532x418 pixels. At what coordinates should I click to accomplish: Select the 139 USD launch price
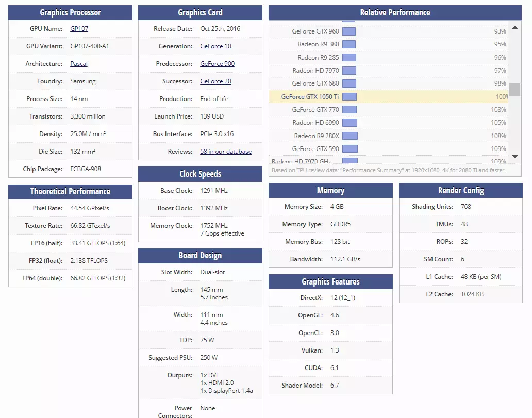point(212,116)
